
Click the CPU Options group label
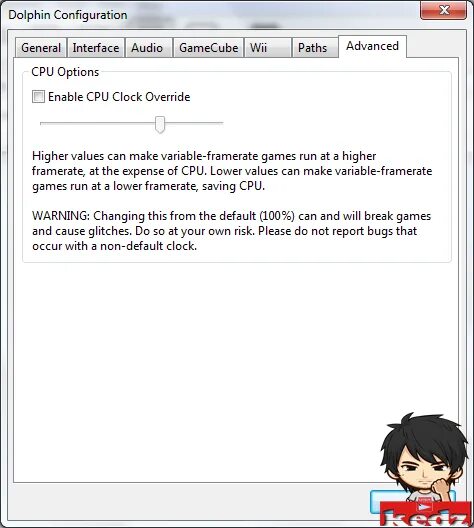[x=65, y=72]
